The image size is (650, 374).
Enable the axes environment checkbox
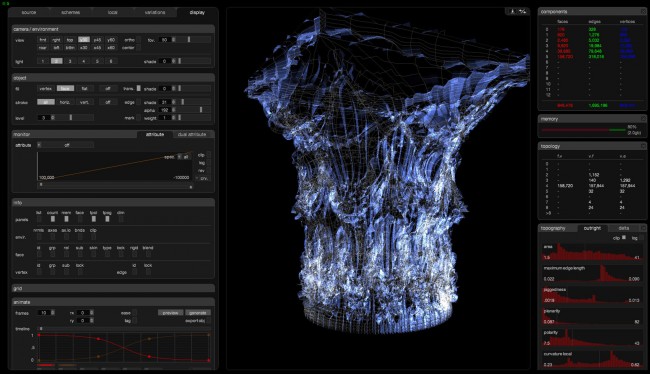[x=53, y=236]
